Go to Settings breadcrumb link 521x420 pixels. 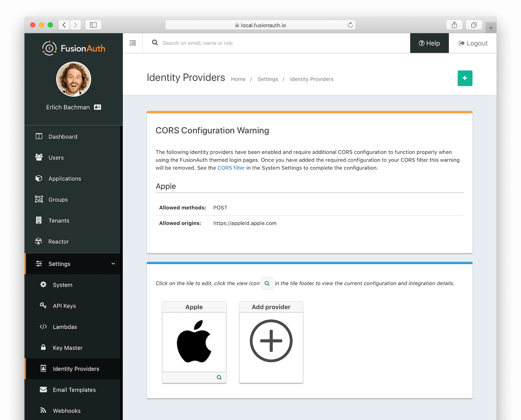pos(268,79)
